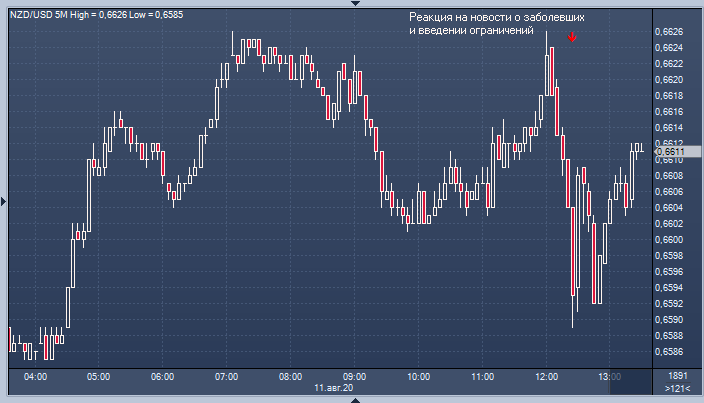
Task: Click the 12:00 time axis label
Action: [x=547, y=377]
